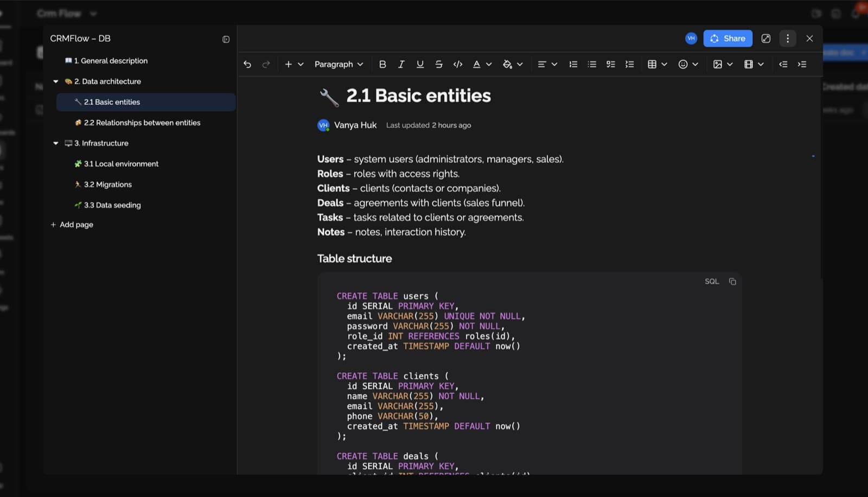Insert a numbered list

click(573, 64)
